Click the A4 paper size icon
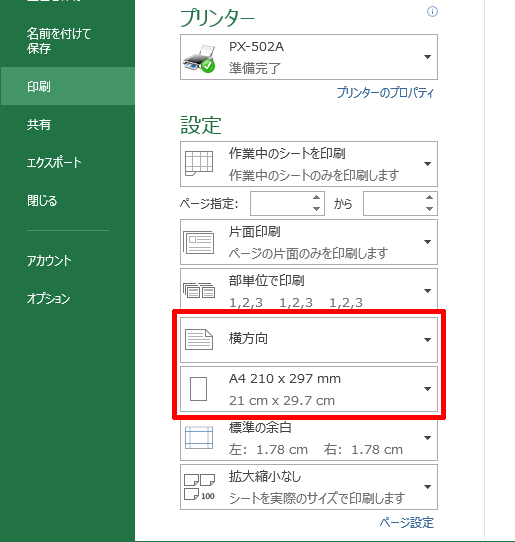515x542 pixels. (x=198, y=389)
